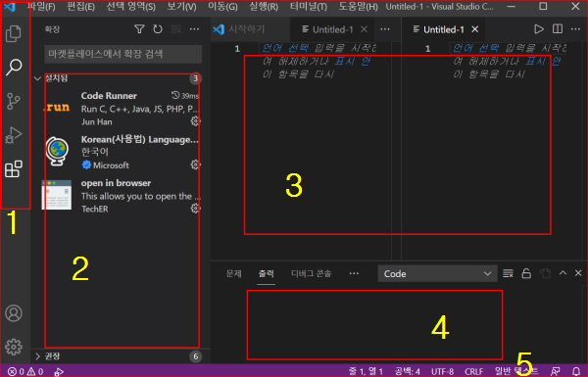This screenshot has width=588, height=377.
Task: Select the Code Runner extension entry
Action: [122, 109]
